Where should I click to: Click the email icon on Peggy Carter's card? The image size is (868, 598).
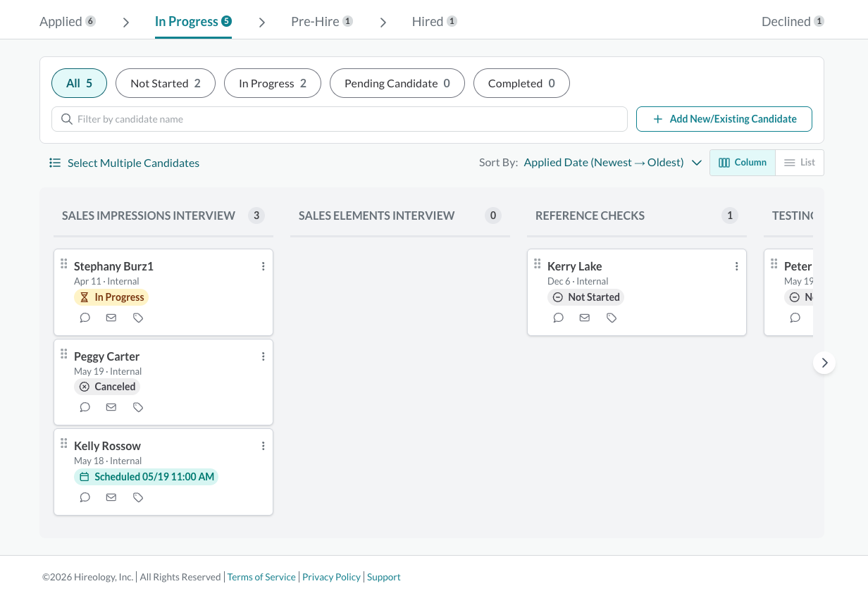(111, 407)
